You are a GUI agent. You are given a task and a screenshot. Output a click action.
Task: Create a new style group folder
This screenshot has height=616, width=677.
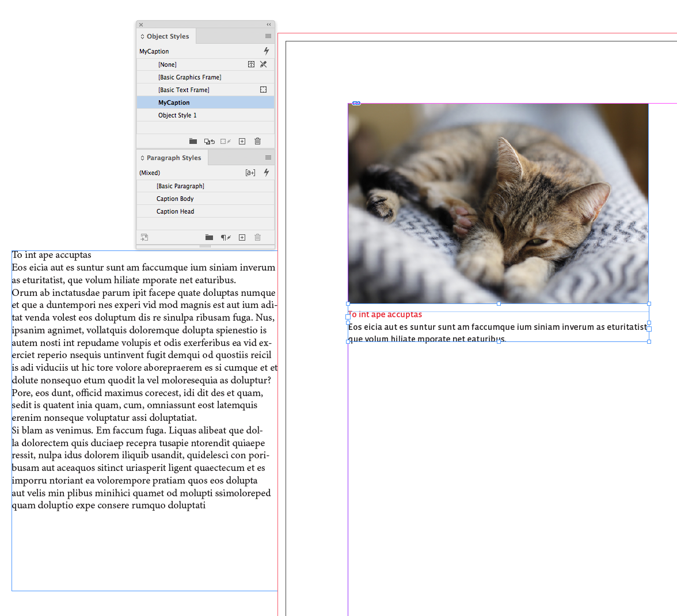[x=193, y=141]
